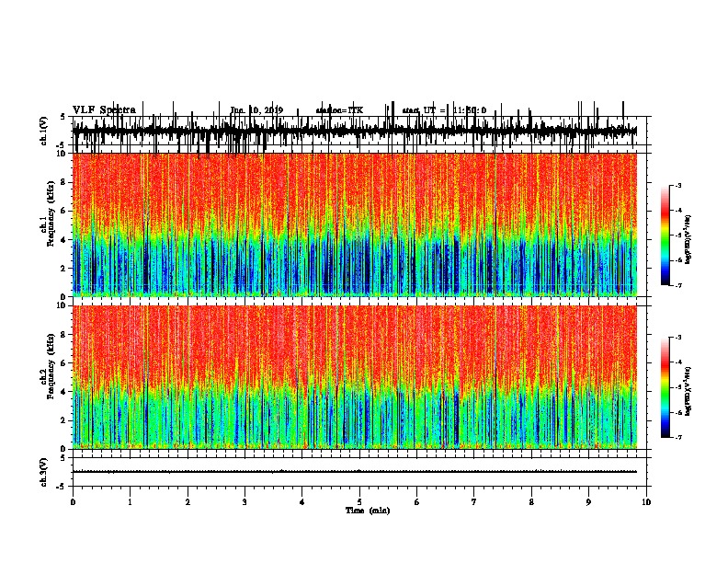The image size is (728, 563).
Task: Click the "start UT = 11:50: 0" label
Action: click(444, 110)
